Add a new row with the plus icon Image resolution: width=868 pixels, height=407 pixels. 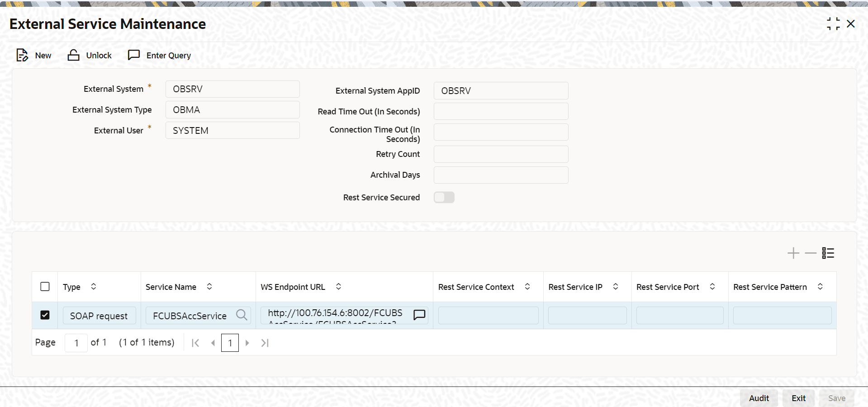tap(793, 253)
